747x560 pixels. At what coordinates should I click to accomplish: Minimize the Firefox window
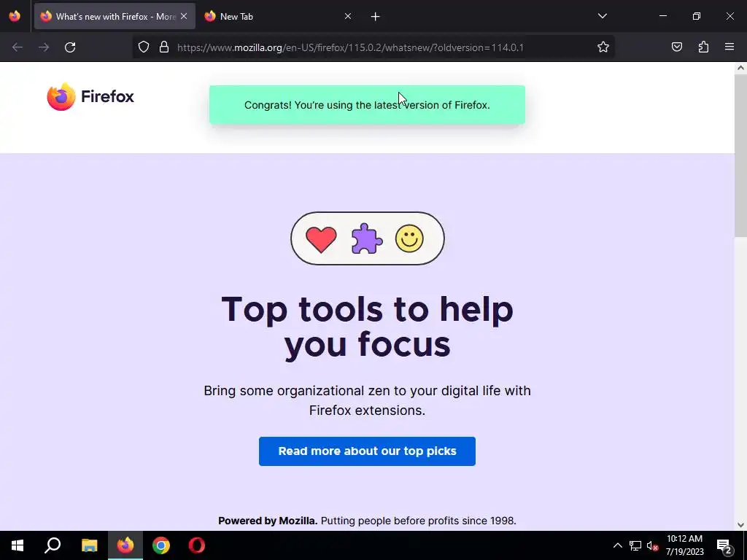click(663, 16)
